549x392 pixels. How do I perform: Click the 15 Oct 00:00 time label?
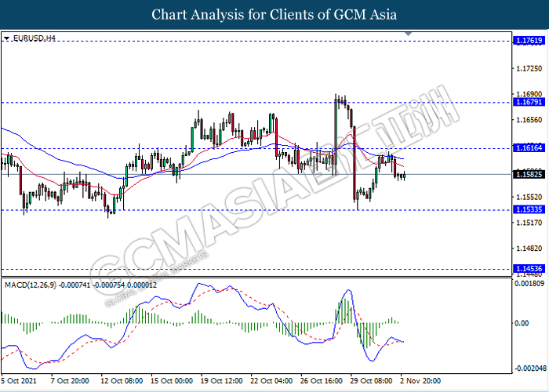tap(172, 381)
